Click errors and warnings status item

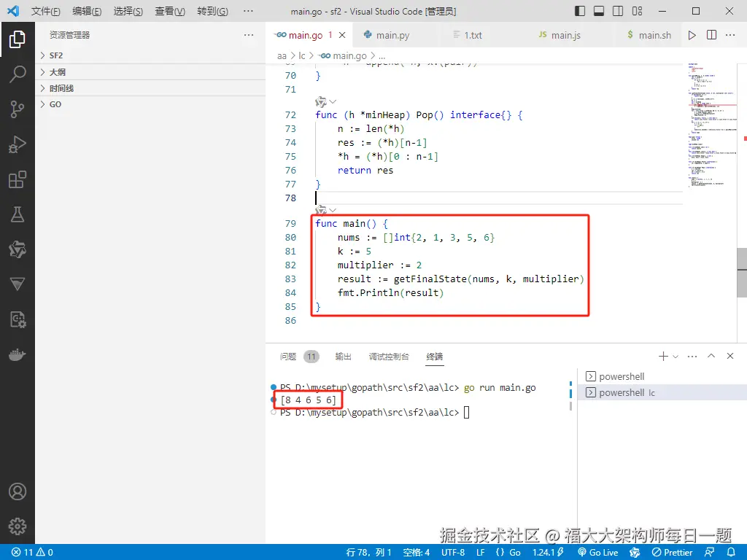tap(32, 553)
